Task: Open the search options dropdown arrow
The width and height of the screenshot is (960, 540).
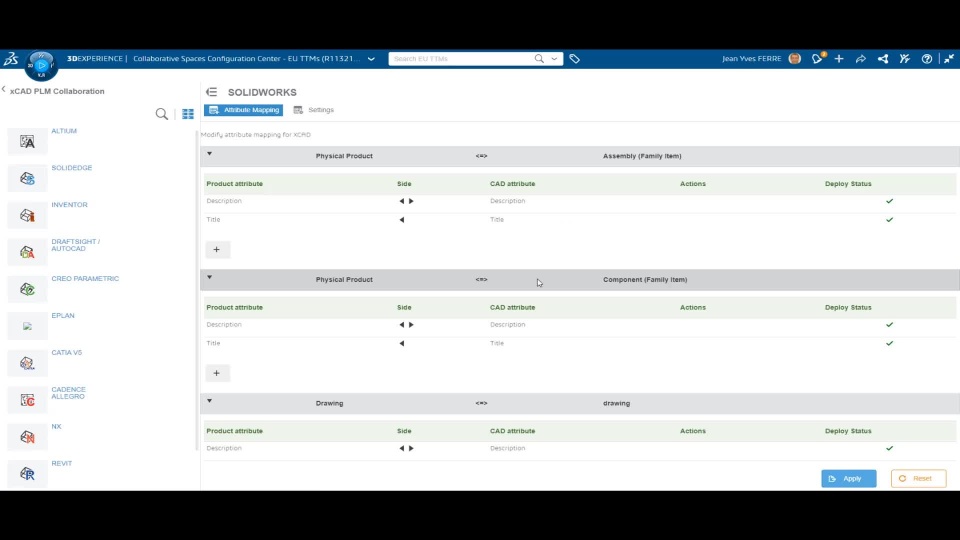Action: (x=554, y=59)
